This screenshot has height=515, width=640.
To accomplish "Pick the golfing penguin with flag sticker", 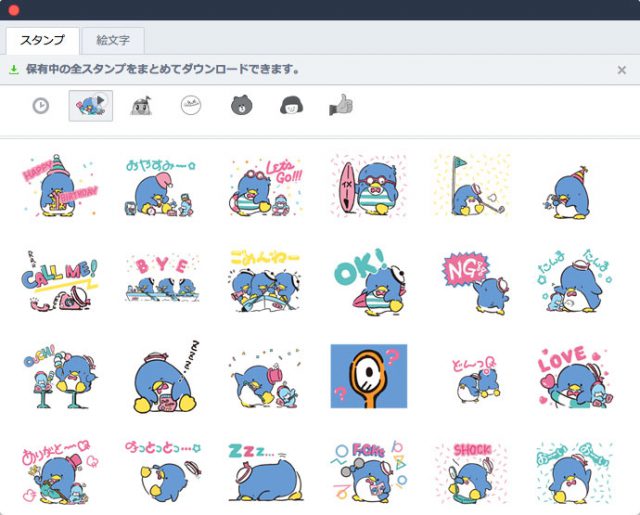I will click(471, 186).
